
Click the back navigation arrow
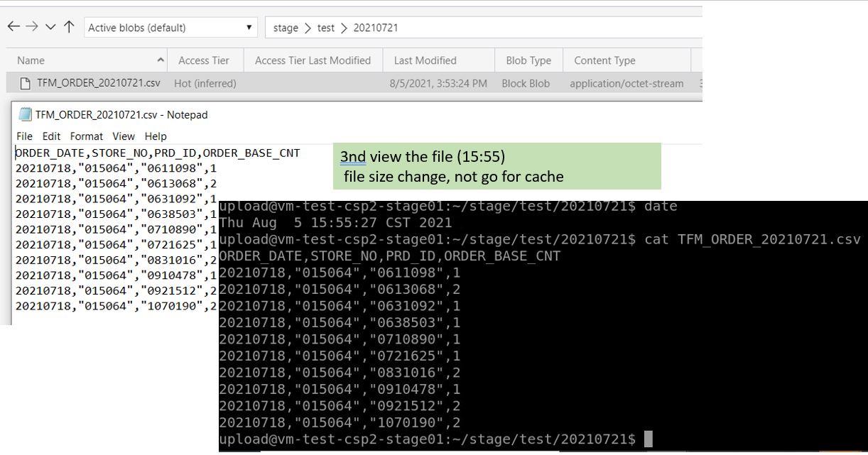click(x=13, y=26)
